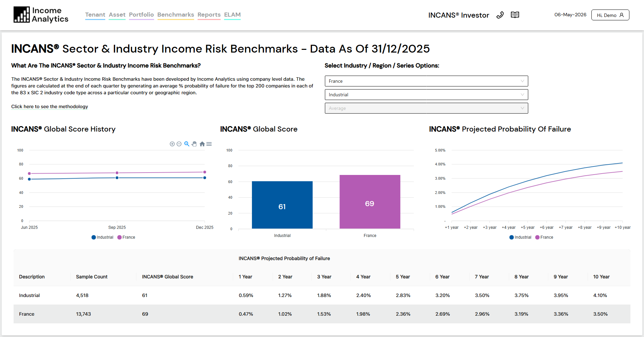Click the 5 Year column header
The image size is (644, 337).
coord(403,277)
